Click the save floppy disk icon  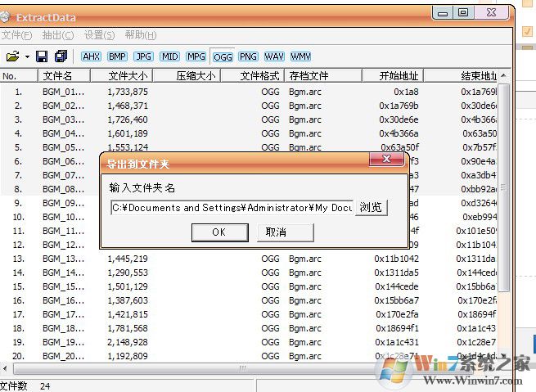click(x=42, y=56)
